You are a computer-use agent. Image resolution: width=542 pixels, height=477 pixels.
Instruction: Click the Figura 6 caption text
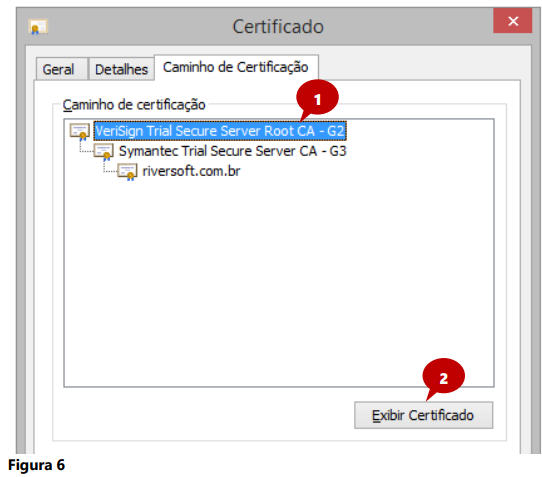(36, 465)
